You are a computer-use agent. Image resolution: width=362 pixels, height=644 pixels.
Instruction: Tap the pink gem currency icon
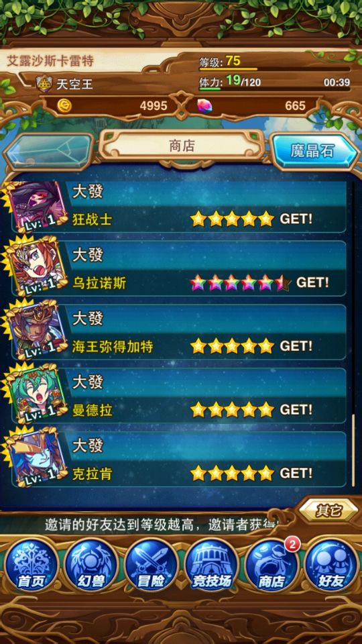tap(204, 106)
